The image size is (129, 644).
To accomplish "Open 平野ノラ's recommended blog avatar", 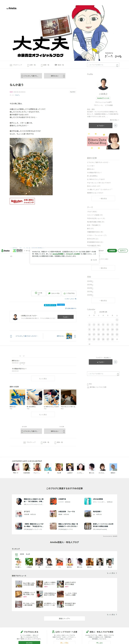I will tap(15, 467).
